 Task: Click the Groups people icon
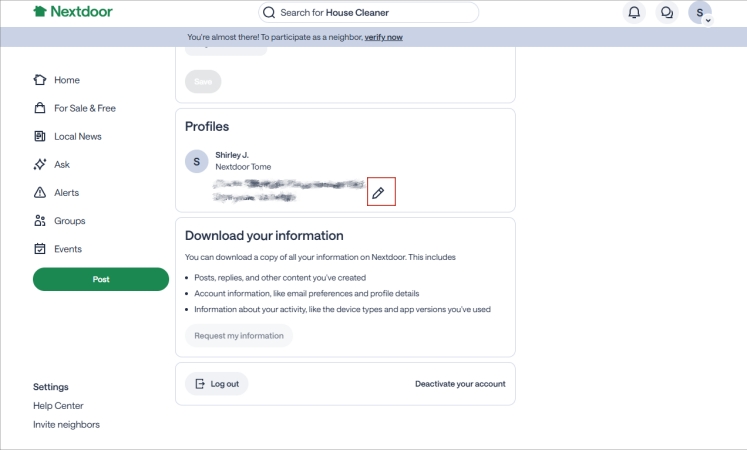click(x=40, y=221)
